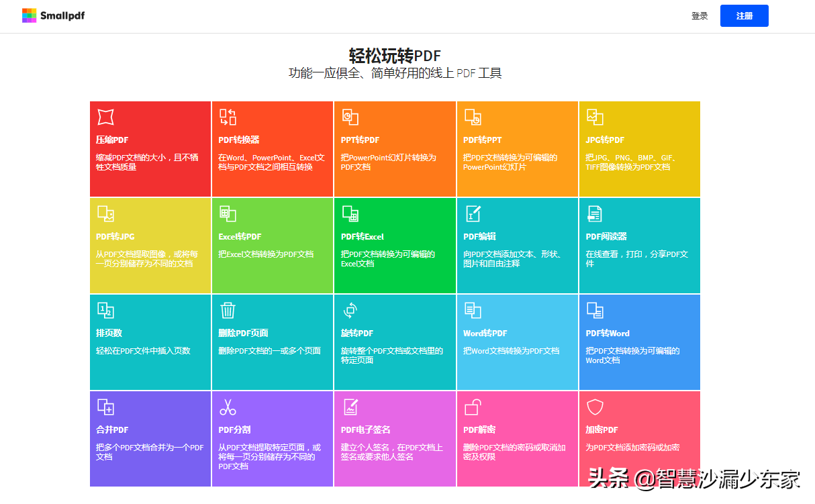Click the 压缩PDF compress icon

coord(105,117)
